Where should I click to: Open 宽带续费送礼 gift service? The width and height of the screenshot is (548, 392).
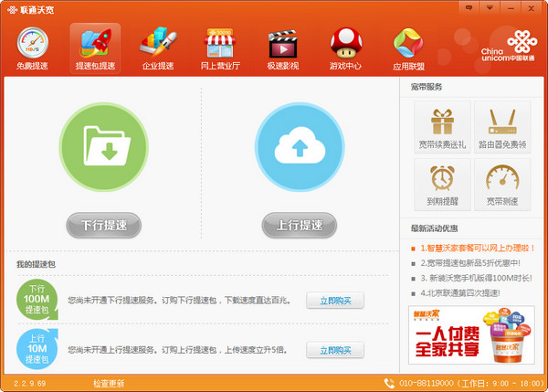click(x=442, y=127)
